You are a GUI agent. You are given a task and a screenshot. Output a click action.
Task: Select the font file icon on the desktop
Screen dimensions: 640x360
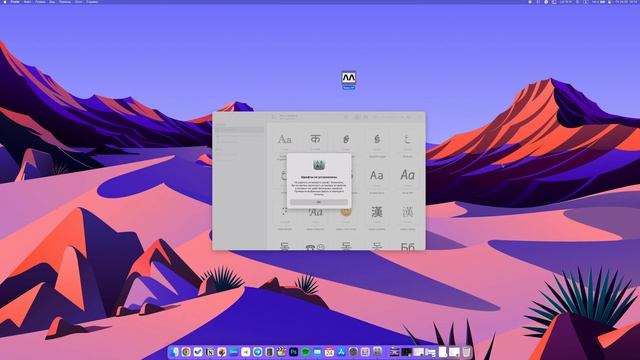[349, 78]
